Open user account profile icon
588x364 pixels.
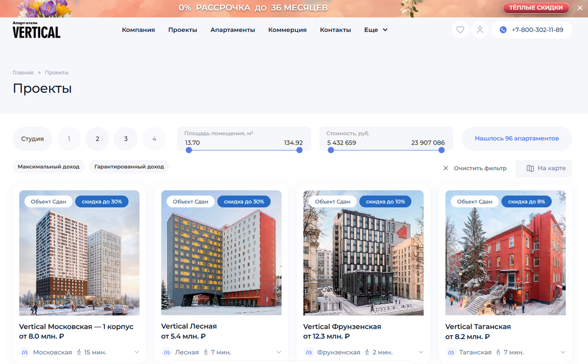[x=480, y=30]
